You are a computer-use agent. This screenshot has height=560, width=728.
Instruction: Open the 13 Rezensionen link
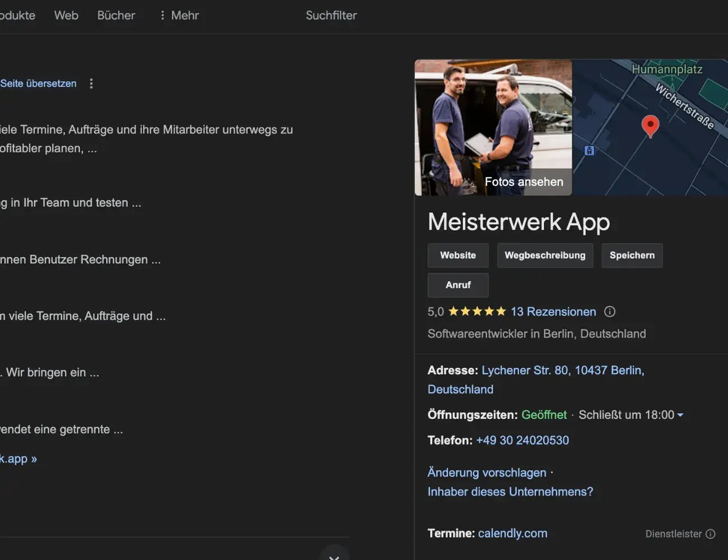point(553,311)
